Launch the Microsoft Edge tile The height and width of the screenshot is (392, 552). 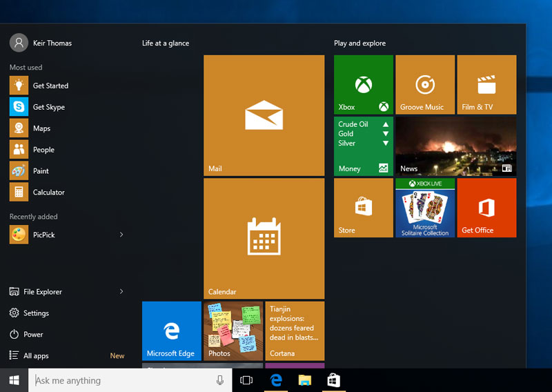171,331
